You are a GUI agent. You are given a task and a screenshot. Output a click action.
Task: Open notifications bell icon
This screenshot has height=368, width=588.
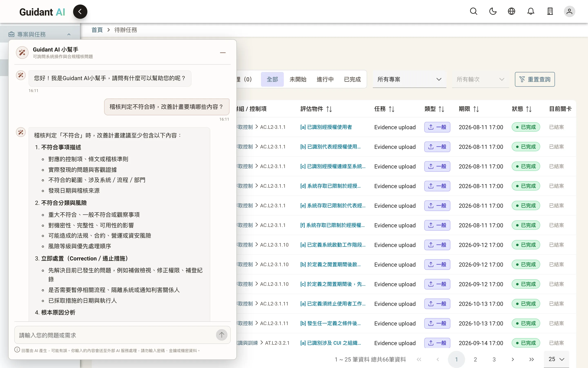point(531,11)
